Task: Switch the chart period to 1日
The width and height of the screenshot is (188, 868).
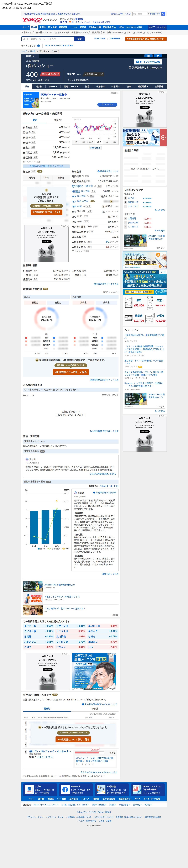Action: click(76, 142)
